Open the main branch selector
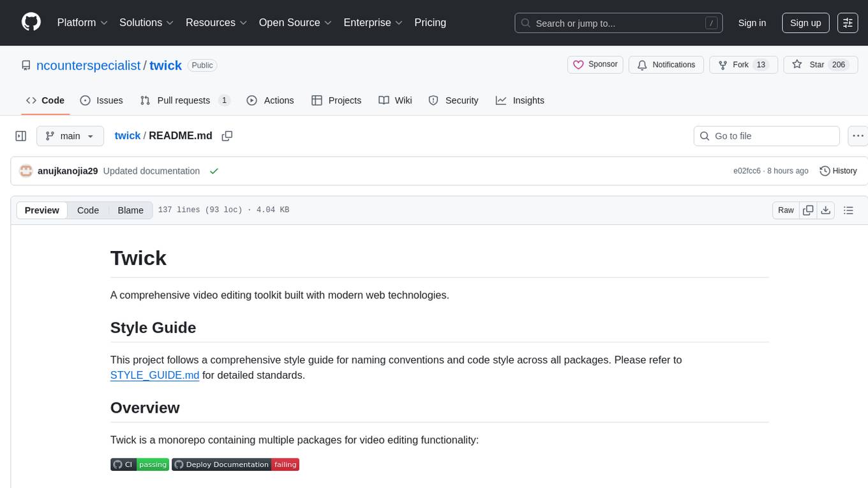Viewport: 868px width, 488px height. coord(70,136)
